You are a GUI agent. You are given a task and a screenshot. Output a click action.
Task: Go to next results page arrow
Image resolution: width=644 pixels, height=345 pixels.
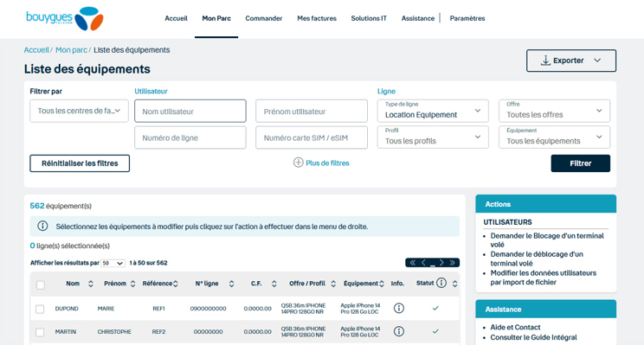coord(441,263)
